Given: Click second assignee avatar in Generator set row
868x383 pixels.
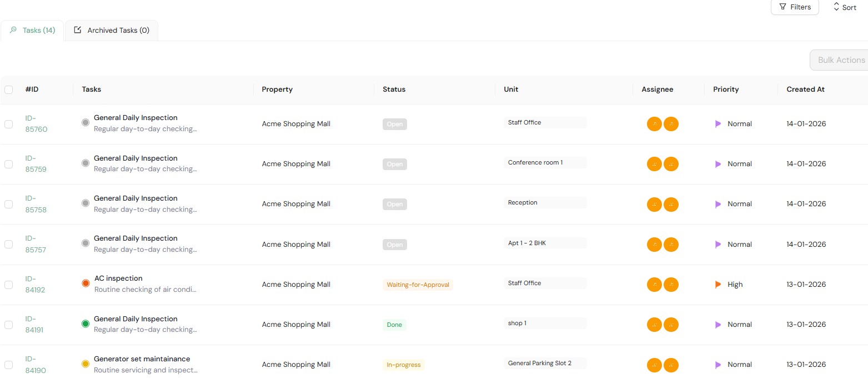Looking at the screenshot, I should coord(671,365).
